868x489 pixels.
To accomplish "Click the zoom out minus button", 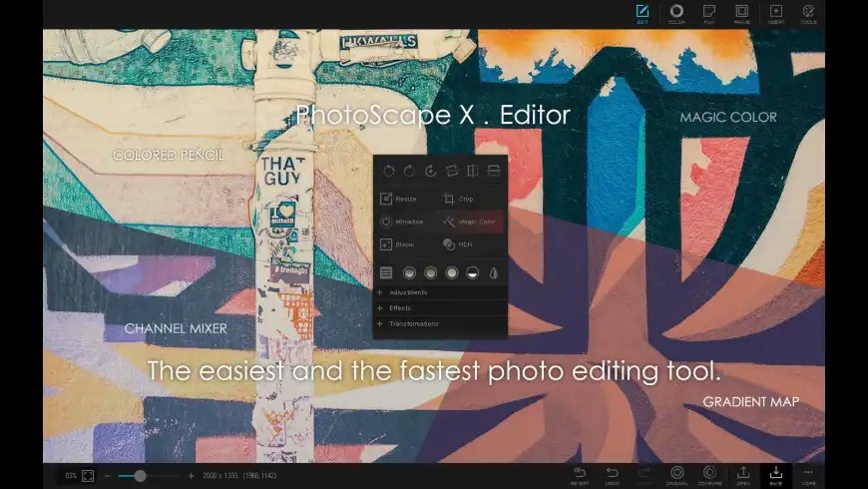I will pos(108,476).
